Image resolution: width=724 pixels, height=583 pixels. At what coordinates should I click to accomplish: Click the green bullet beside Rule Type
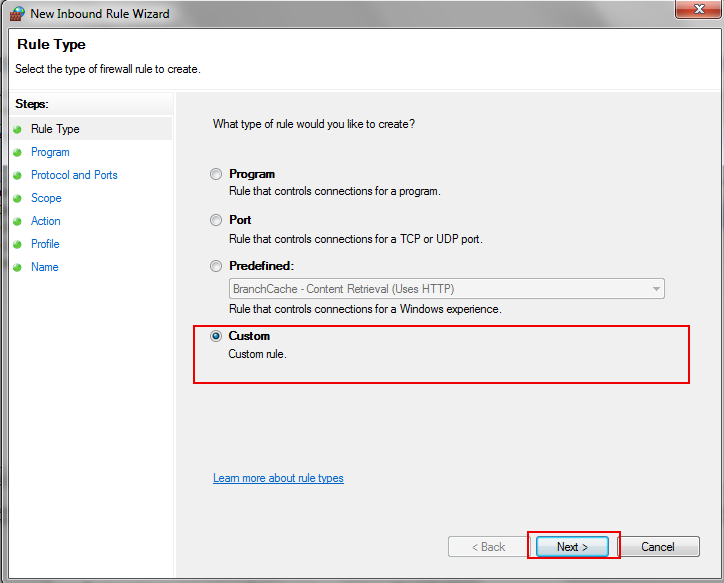(17, 130)
